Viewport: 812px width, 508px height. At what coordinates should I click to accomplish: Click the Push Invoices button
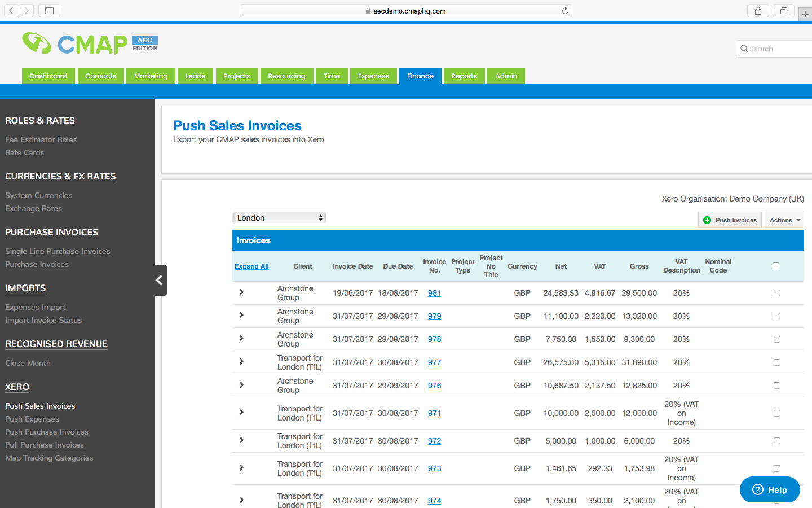[730, 220]
